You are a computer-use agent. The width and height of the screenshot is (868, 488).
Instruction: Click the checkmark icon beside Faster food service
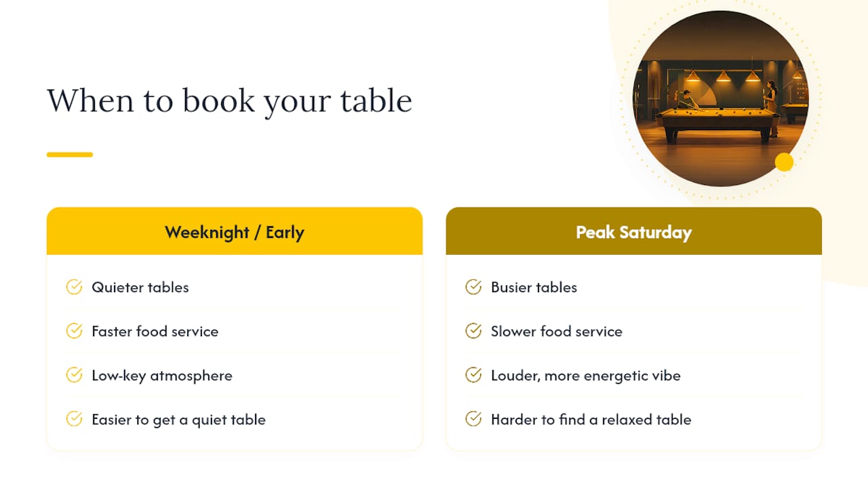(x=74, y=331)
